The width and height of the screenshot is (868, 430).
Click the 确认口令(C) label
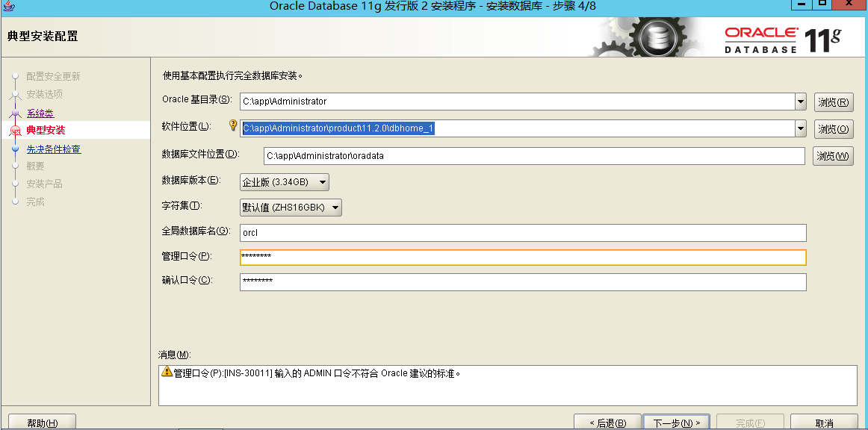[x=187, y=280]
